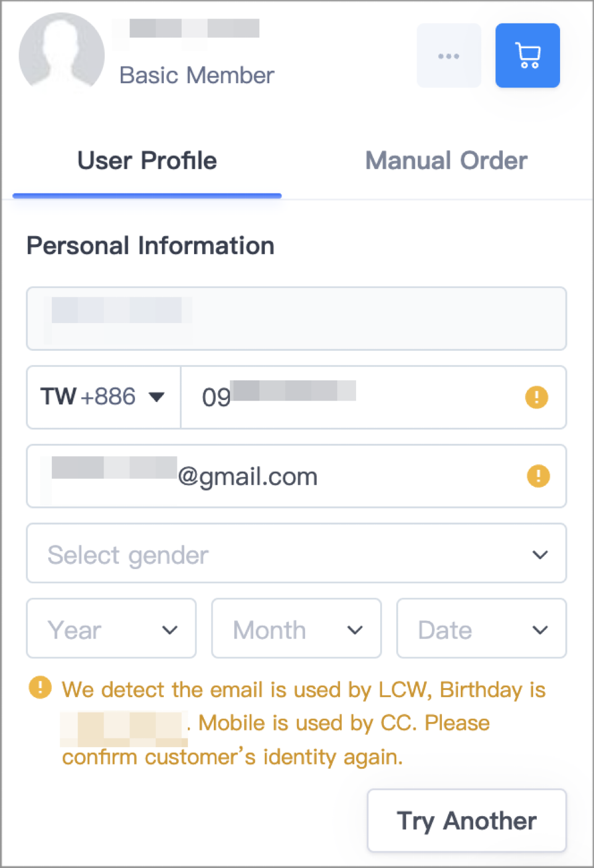Expand the Month dropdown

[296, 629]
